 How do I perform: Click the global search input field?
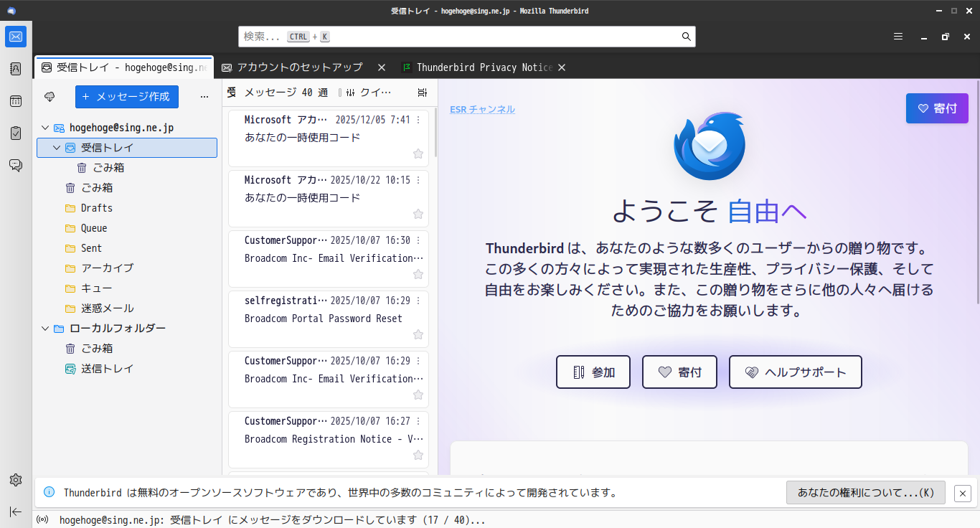[466, 37]
